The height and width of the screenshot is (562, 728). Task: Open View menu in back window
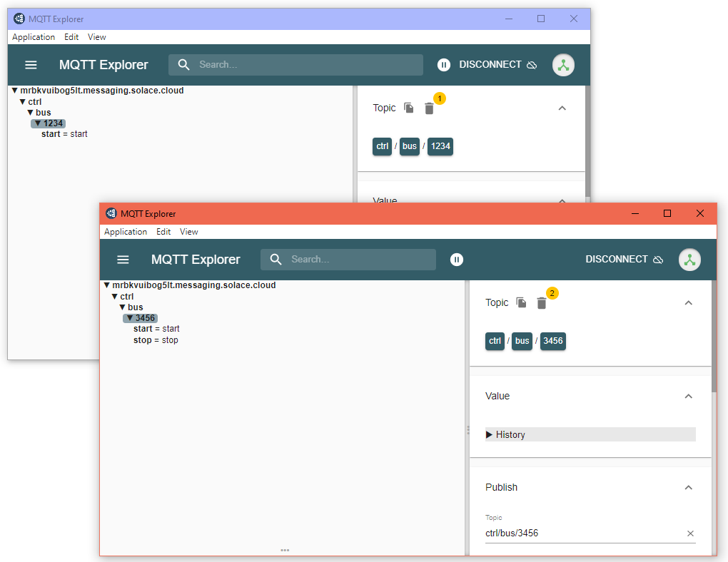click(96, 37)
